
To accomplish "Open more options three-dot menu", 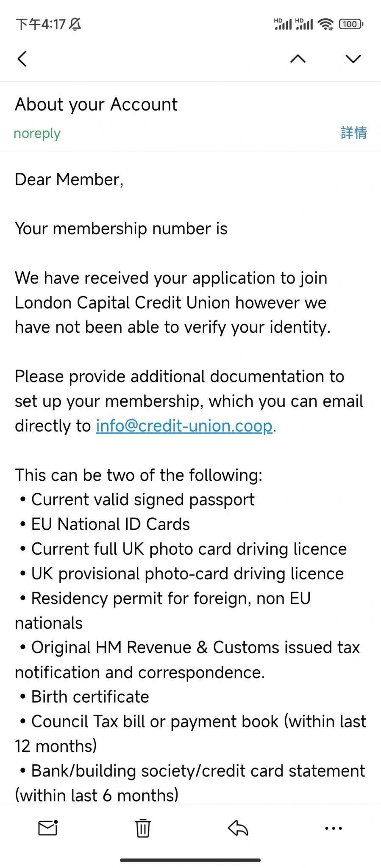I will (x=334, y=828).
